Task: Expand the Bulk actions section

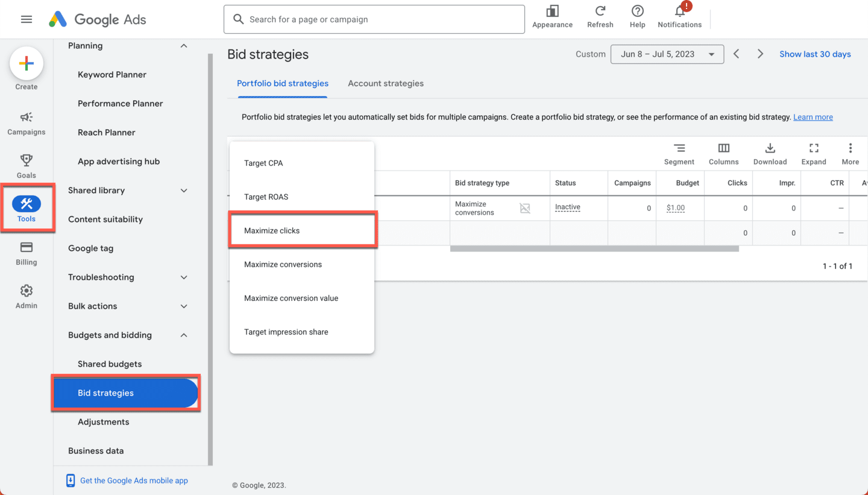Action: [184, 306]
